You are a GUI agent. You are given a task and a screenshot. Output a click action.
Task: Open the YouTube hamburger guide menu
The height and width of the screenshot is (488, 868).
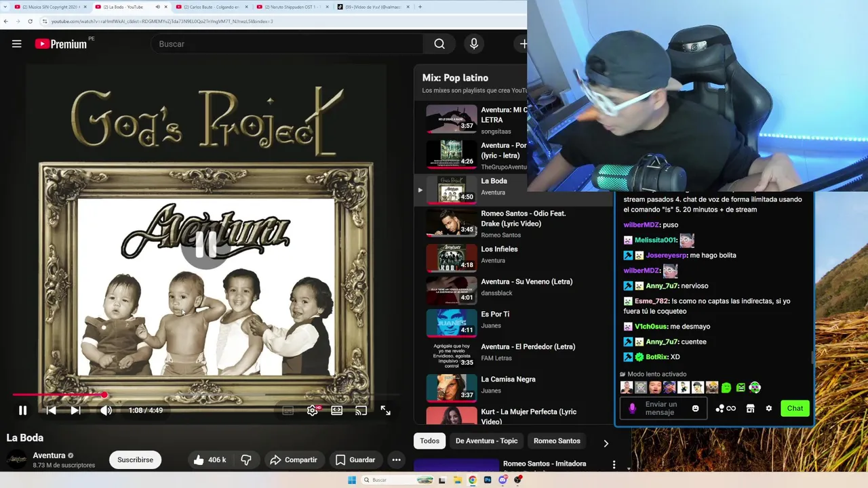(17, 44)
